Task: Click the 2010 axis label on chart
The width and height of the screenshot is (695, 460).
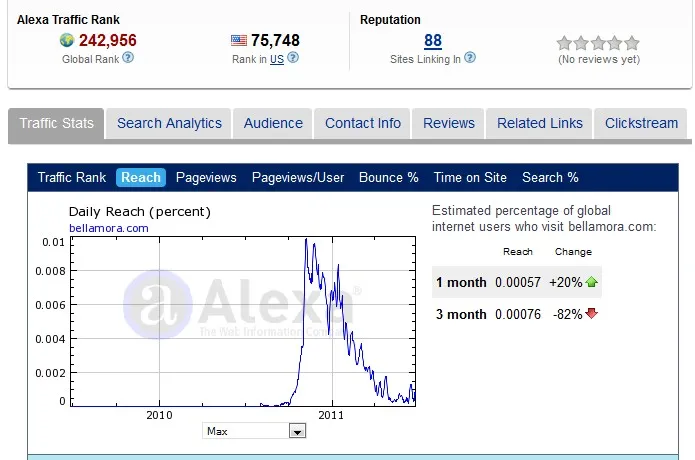Action: click(159, 415)
